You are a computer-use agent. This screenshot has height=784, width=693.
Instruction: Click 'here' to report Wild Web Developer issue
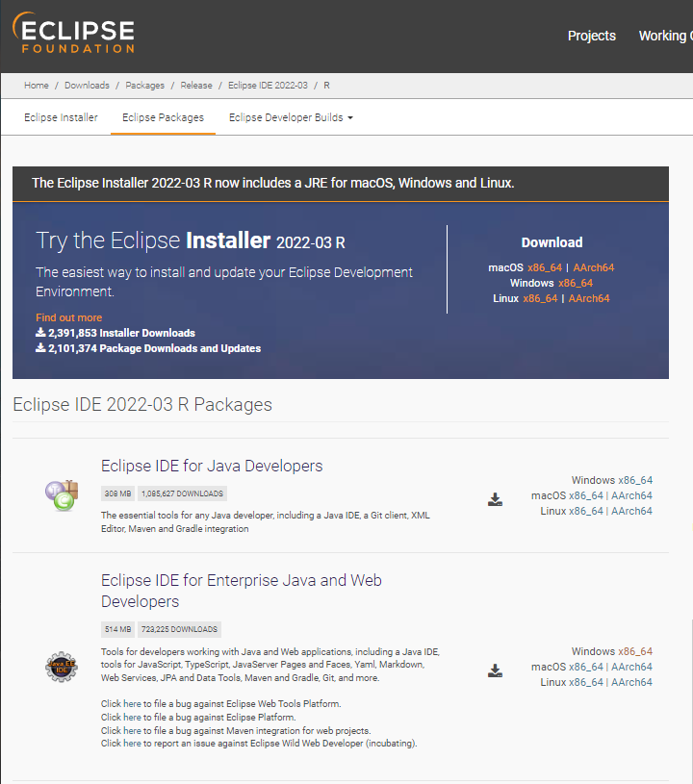coord(132,744)
